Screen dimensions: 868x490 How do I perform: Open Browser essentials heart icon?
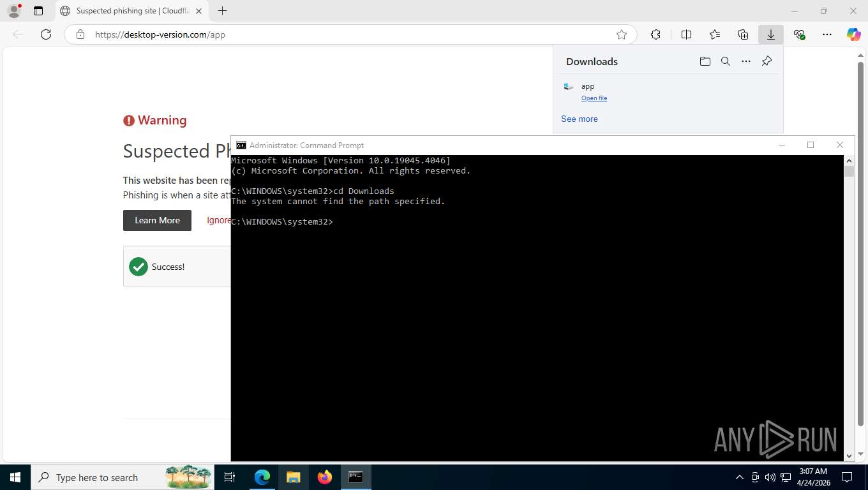tap(799, 34)
